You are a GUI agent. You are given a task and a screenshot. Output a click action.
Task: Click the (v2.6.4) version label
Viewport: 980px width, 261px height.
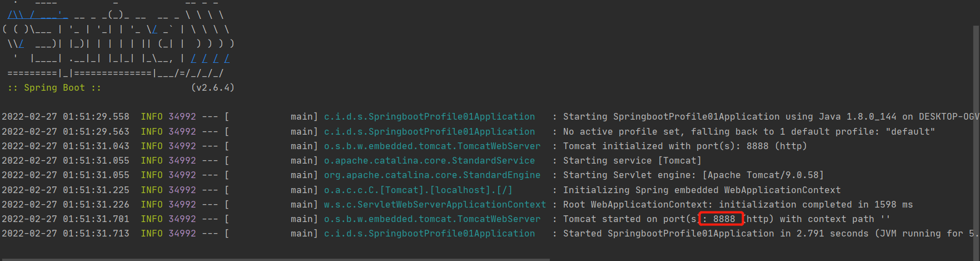coord(212,87)
